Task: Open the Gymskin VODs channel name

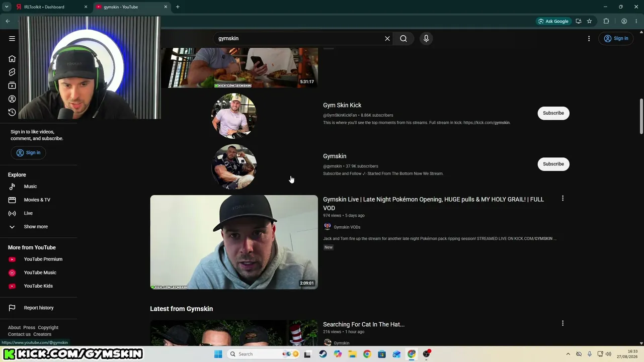Action: point(347,227)
